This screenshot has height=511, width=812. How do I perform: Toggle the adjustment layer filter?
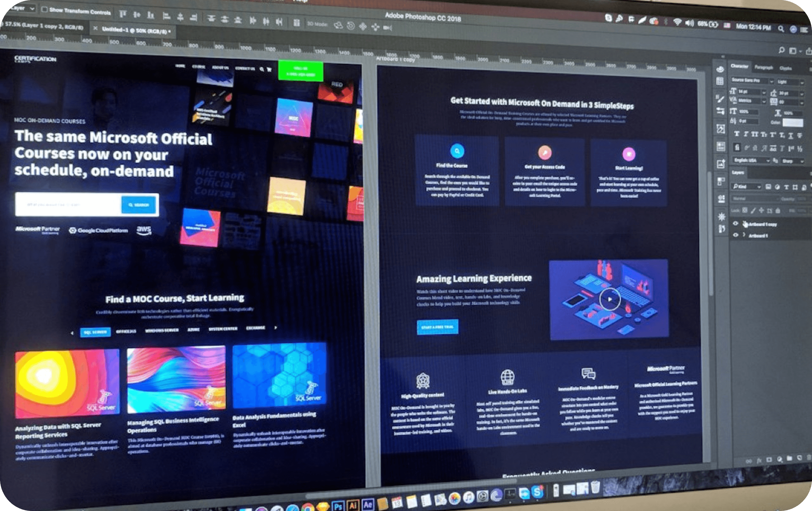pos(777,187)
